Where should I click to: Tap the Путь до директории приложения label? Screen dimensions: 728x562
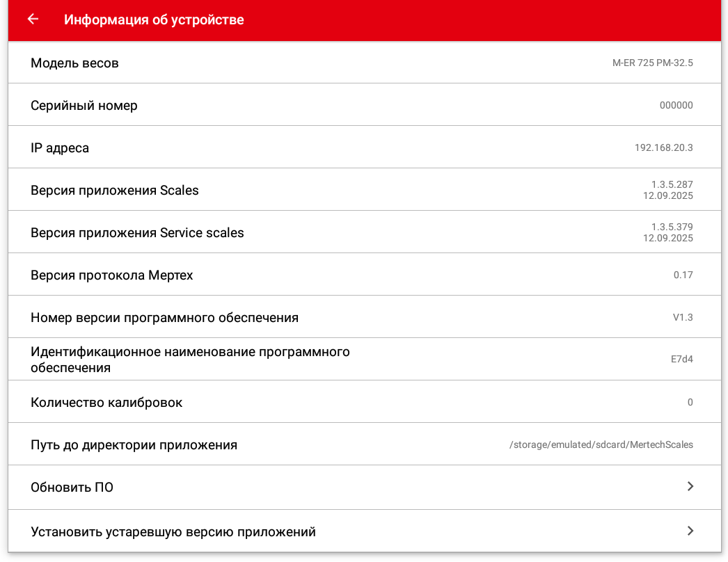point(134,445)
